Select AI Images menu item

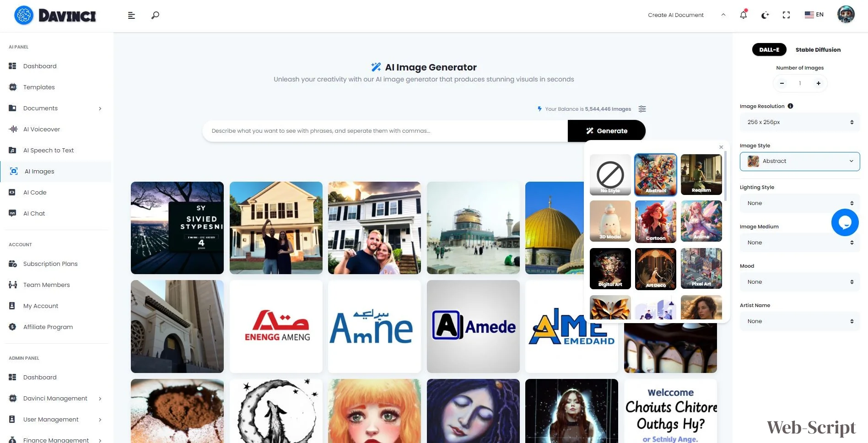click(x=55, y=171)
